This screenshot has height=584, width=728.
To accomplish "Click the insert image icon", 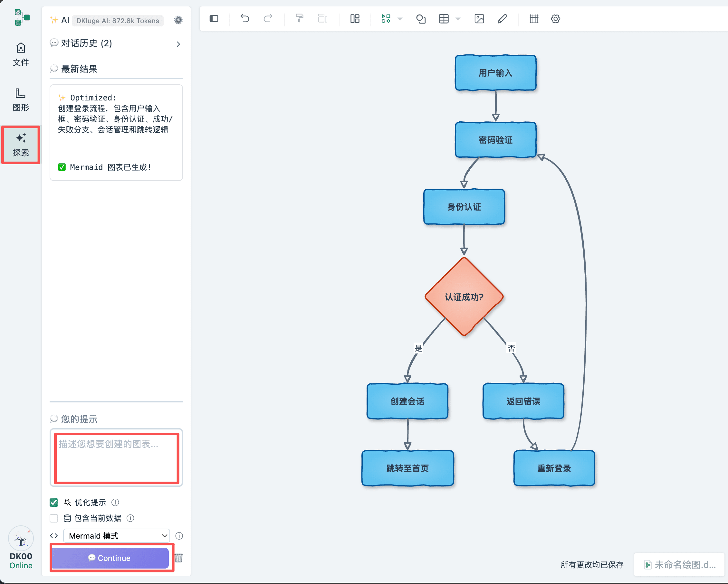I will point(479,19).
